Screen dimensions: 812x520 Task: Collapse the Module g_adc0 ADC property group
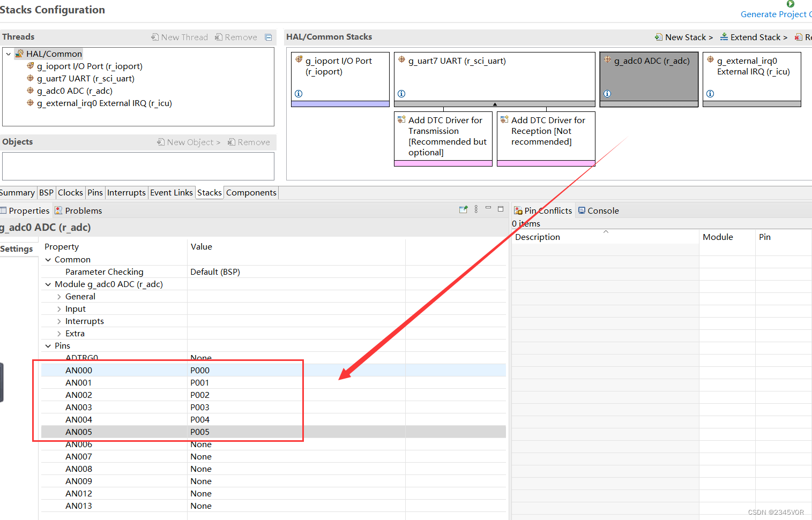tap(48, 284)
